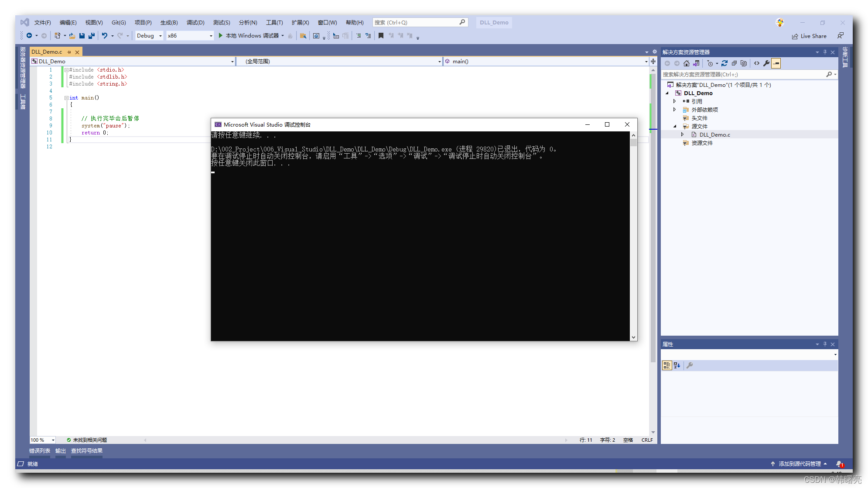868x488 pixels.
Task: Click the Home icon in Solution Explorer toolbar
Action: [687, 63]
